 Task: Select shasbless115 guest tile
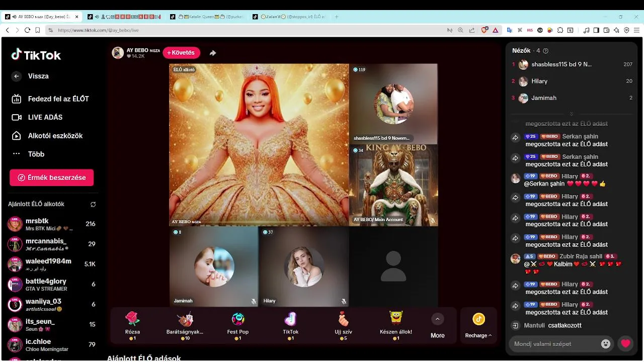click(x=393, y=104)
